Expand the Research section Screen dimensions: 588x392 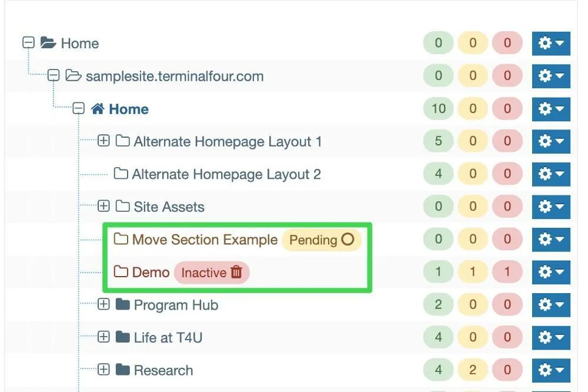(x=103, y=370)
